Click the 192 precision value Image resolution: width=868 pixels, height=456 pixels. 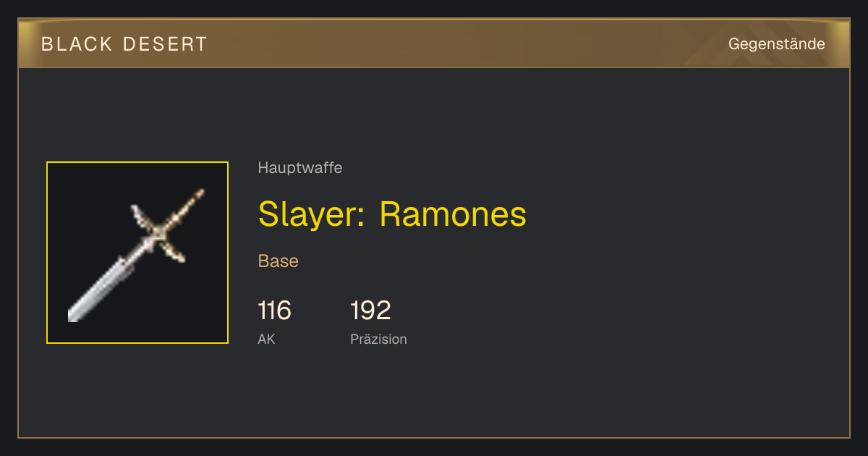coord(370,311)
